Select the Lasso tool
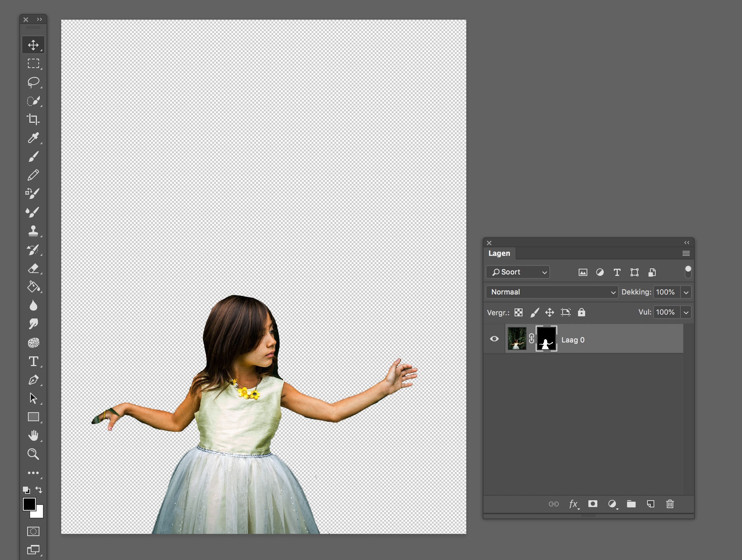The width and height of the screenshot is (742, 560). [33, 82]
